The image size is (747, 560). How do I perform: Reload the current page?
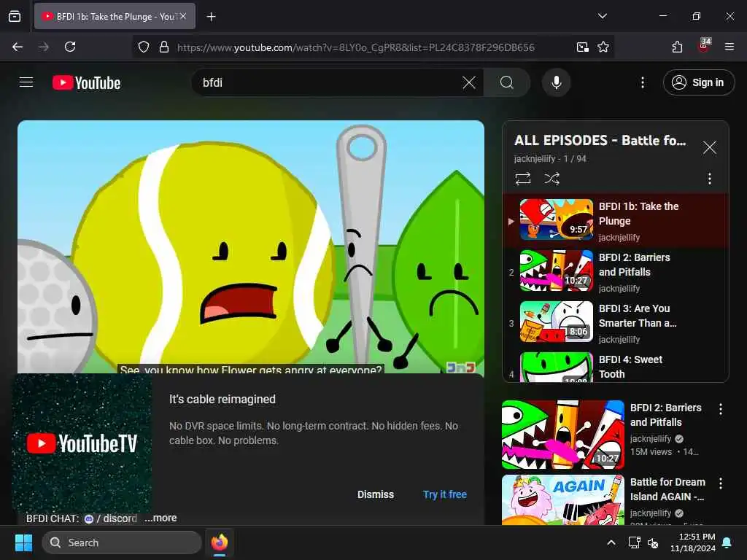70,47
